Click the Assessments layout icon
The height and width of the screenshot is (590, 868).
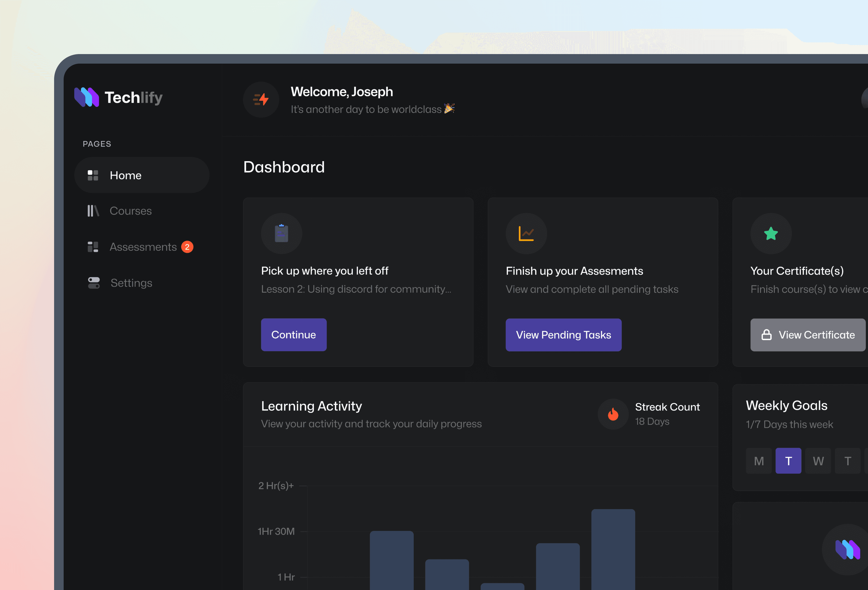point(93,247)
